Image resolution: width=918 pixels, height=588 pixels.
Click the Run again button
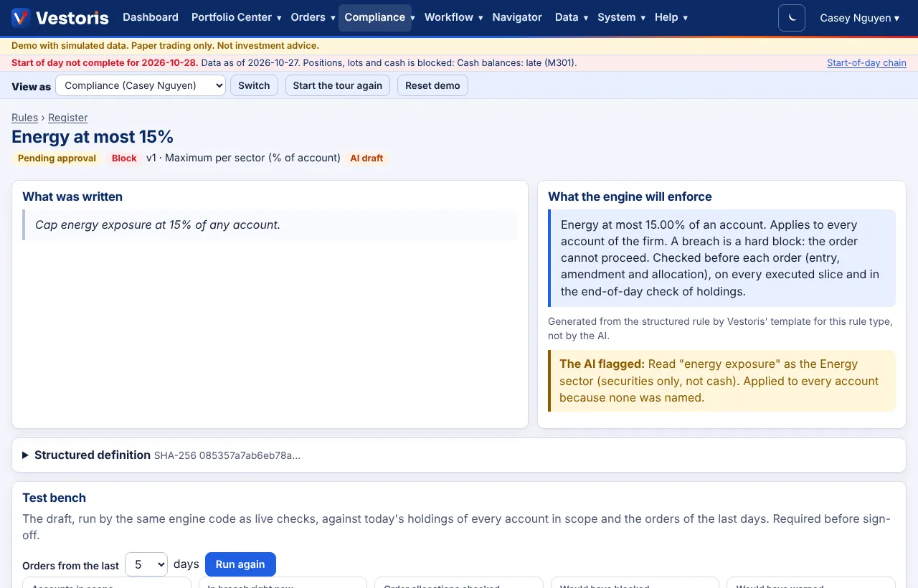click(240, 564)
